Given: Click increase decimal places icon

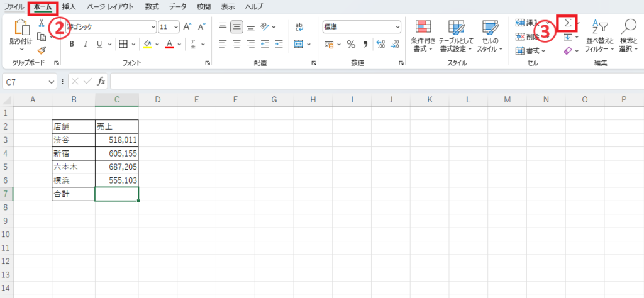Looking at the screenshot, I should click(380, 45).
